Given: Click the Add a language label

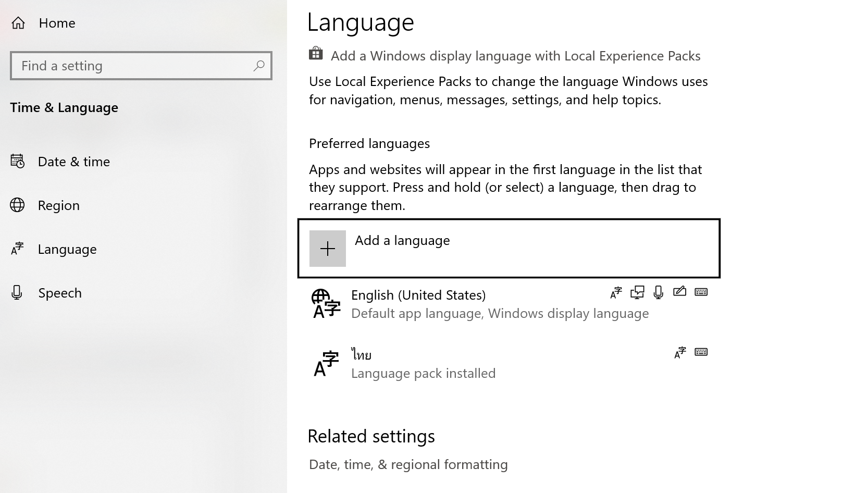Looking at the screenshot, I should coord(402,240).
